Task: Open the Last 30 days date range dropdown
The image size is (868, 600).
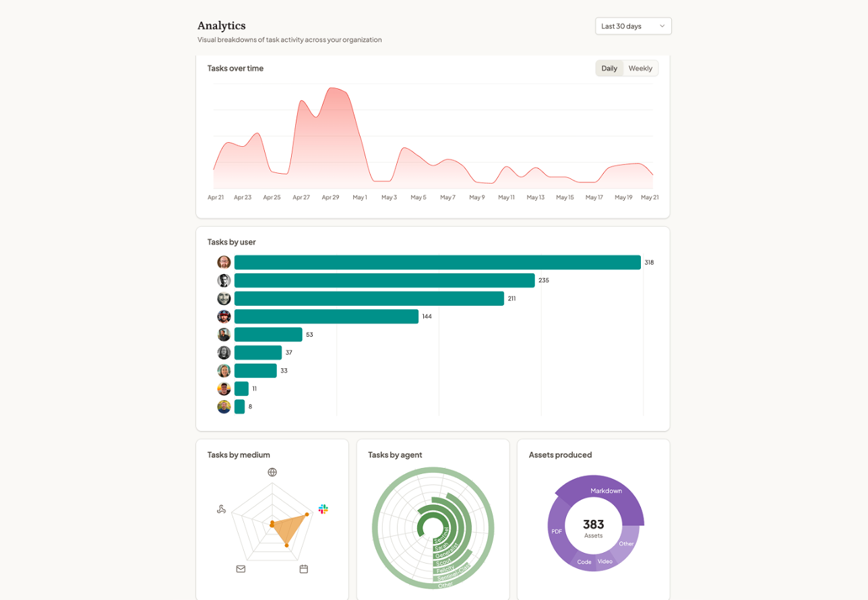Action: (x=633, y=26)
